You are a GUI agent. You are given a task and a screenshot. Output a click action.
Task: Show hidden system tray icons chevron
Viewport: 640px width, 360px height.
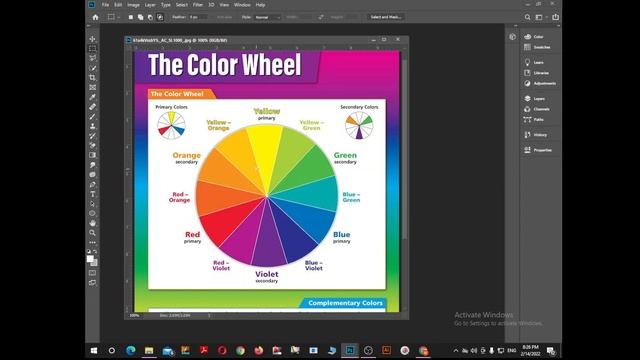[x=456, y=351]
